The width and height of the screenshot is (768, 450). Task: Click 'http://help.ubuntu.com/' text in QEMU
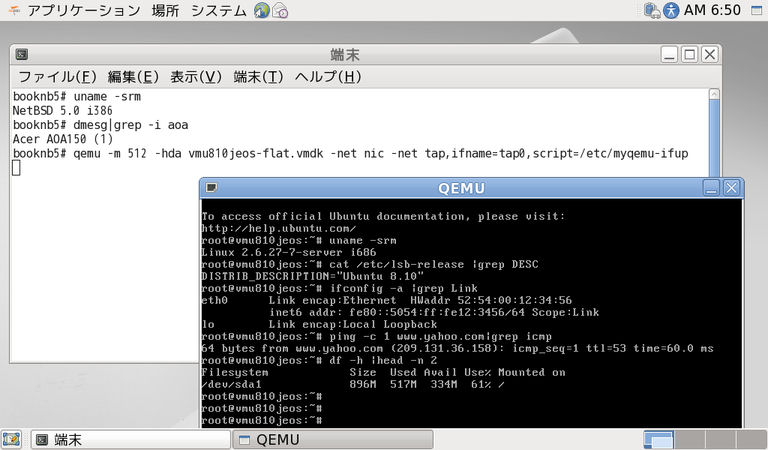point(279,228)
